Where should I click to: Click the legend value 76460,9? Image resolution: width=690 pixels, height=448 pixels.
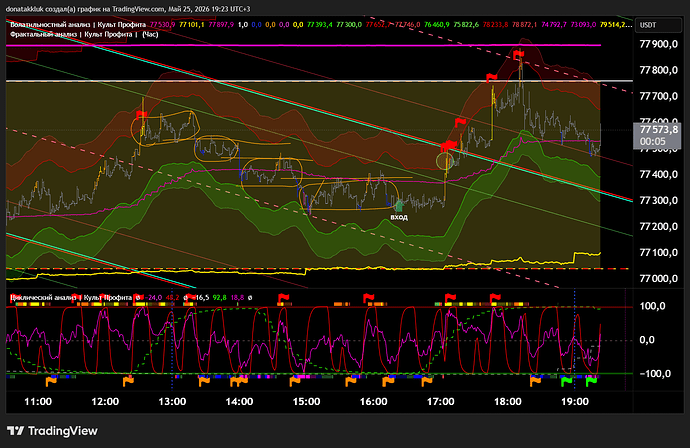pyautogui.click(x=437, y=25)
